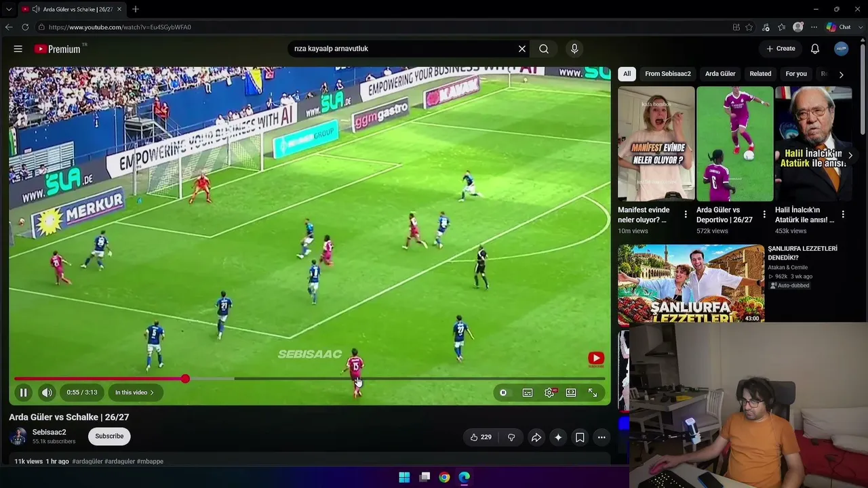Launch Google Chrome from the taskbar

444,477
